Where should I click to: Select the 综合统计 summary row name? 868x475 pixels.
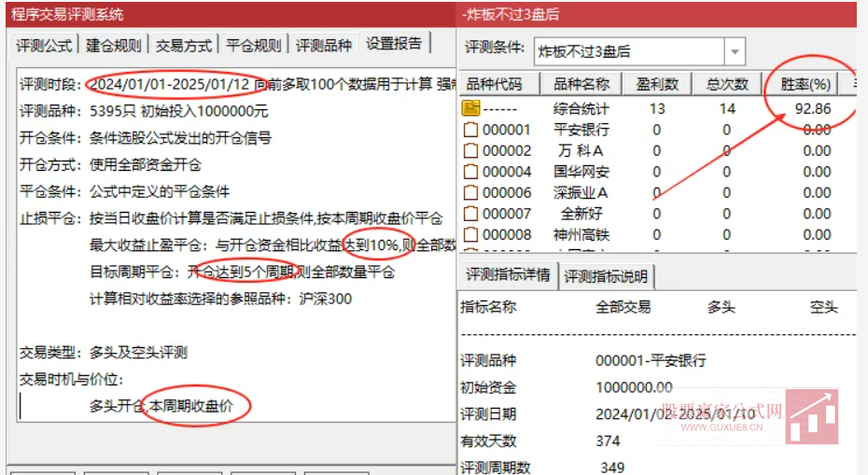coord(581,108)
